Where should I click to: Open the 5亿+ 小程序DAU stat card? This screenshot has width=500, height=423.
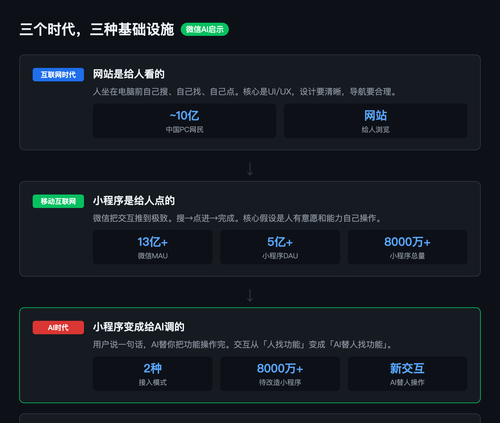click(x=280, y=247)
